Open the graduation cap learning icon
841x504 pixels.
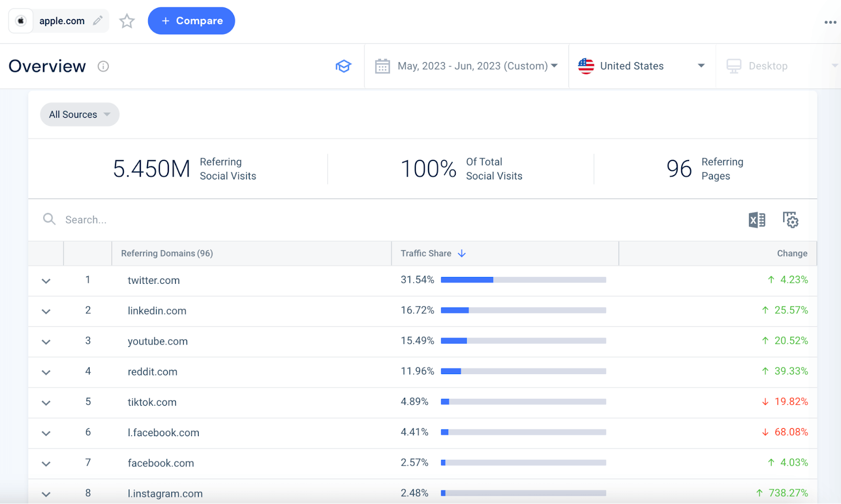coord(343,66)
